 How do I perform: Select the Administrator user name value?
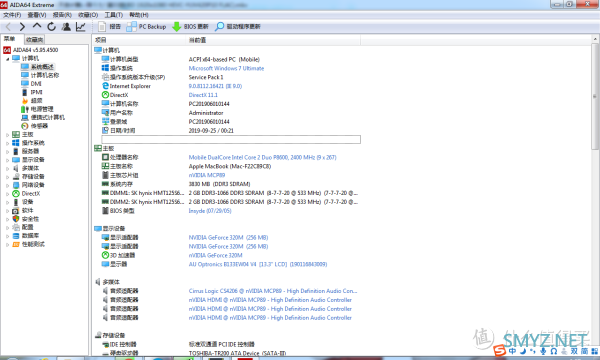[x=206, y=113]
